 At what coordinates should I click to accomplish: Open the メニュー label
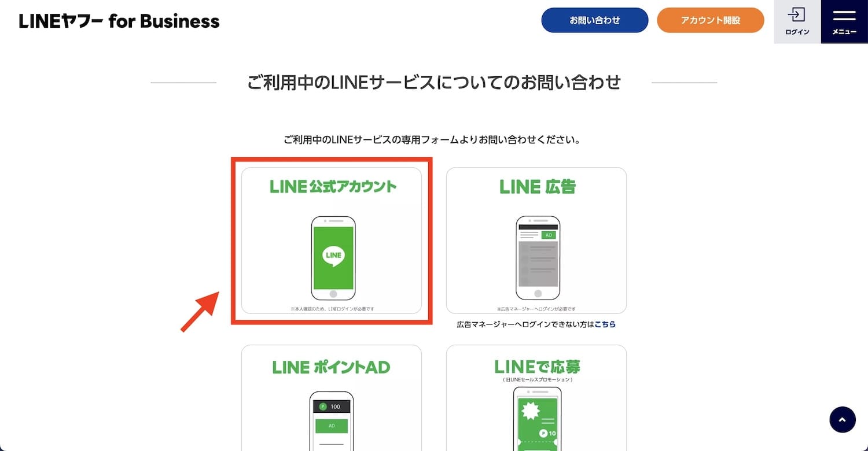point(844,32)
